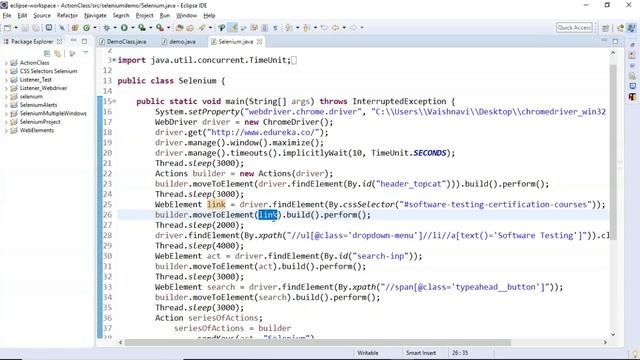
Task: Open the Run configurations dropdown arrow
Action: pyautogui.click(x=133, y=28)
